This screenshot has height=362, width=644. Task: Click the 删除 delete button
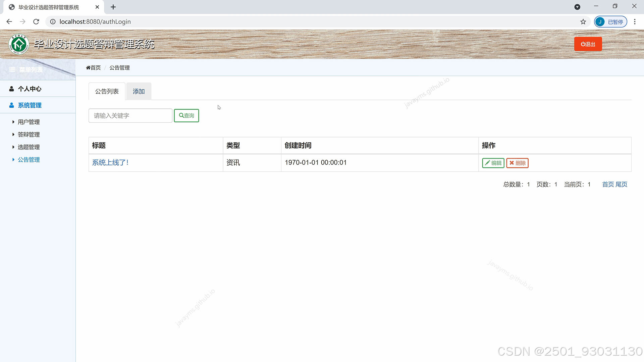(517, 163)
